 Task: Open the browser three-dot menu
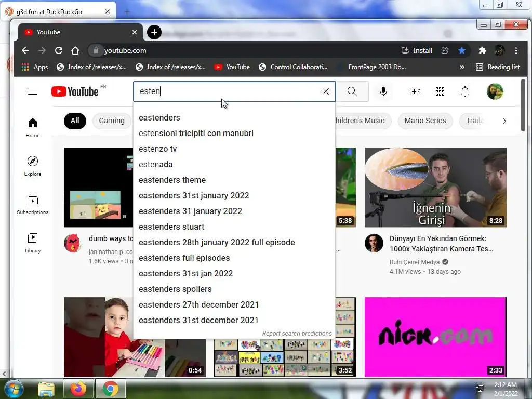[516, 50]
